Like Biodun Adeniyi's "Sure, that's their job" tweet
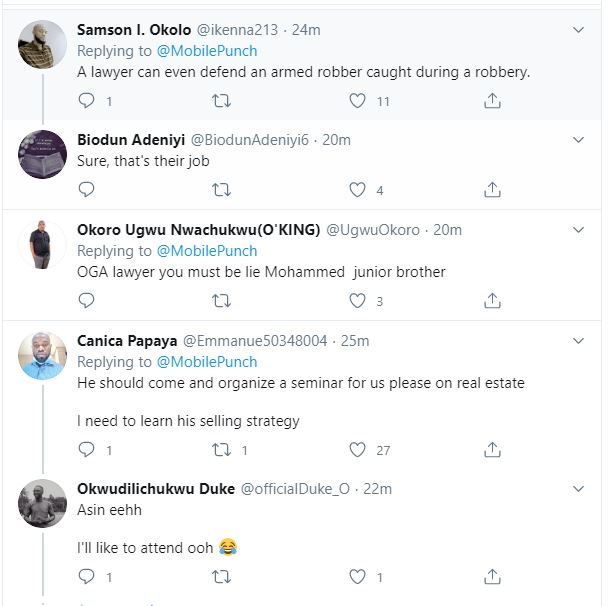This screenshot has width=610, height=606. 357,189
